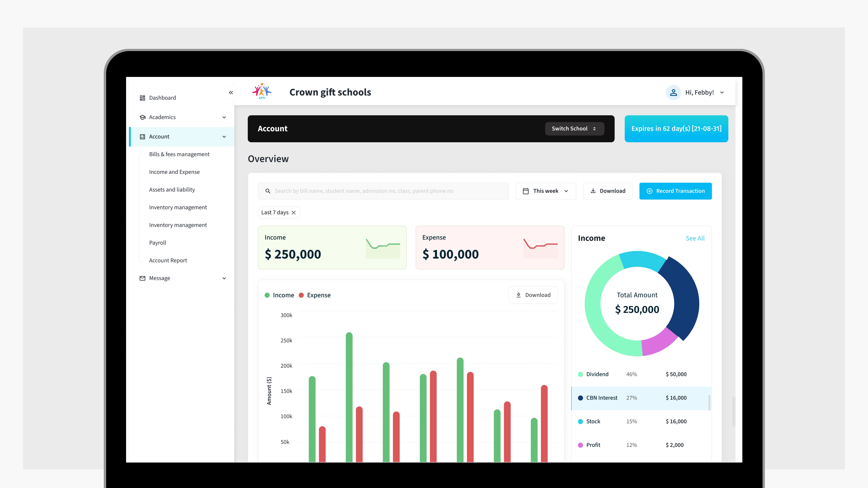Open Income and Expense menu item
Screen dimensions: 868x488
click(x=174, y=172)
